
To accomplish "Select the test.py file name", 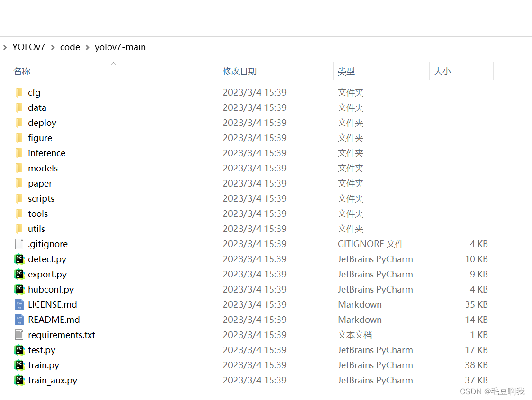I will 42,350.
